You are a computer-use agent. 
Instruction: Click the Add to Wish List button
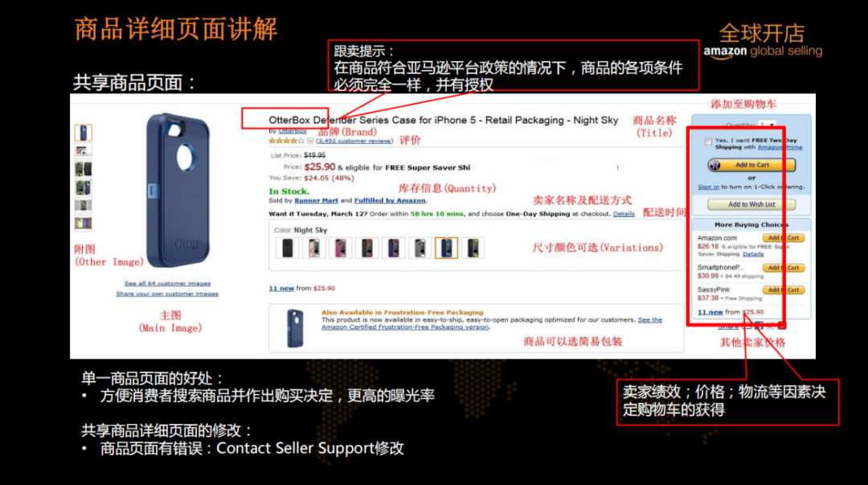751,204
